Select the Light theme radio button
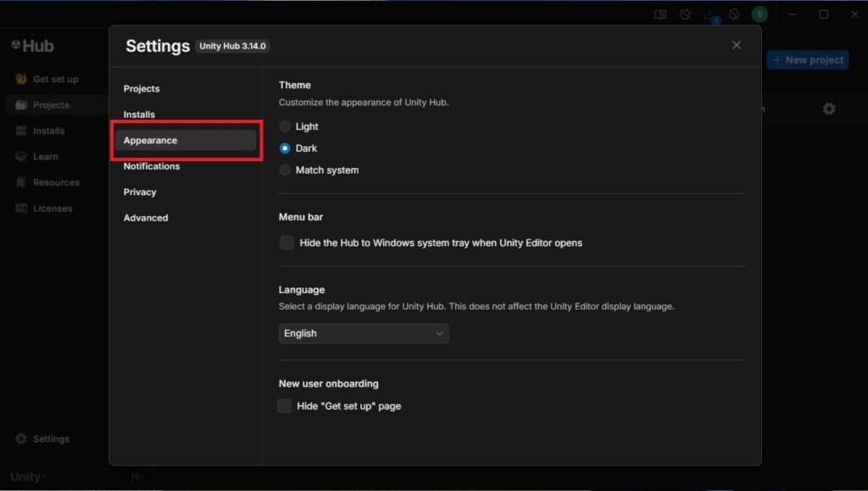Image resolution: width=868 pixels, height=491 pixels. pyautogui.click(x=285, y=126)
